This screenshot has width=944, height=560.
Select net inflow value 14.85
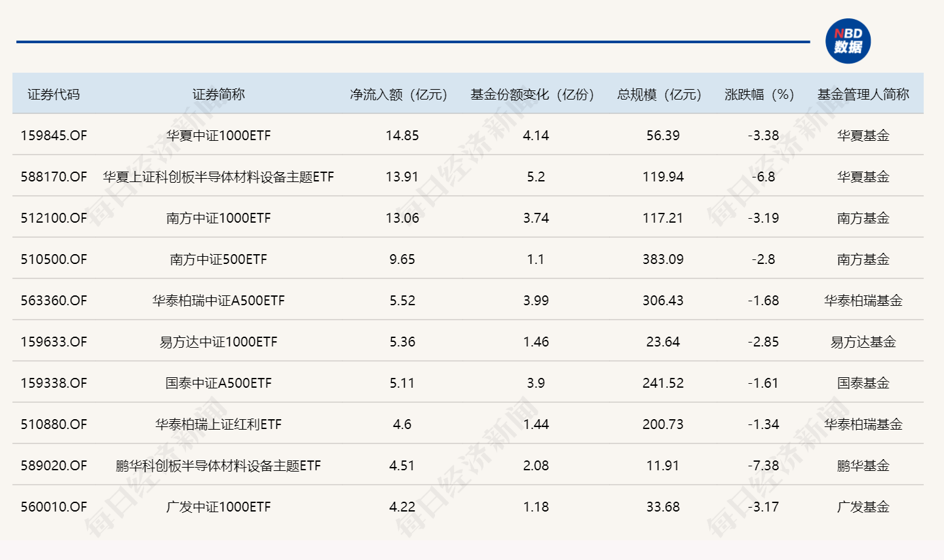tap(402, 136)
